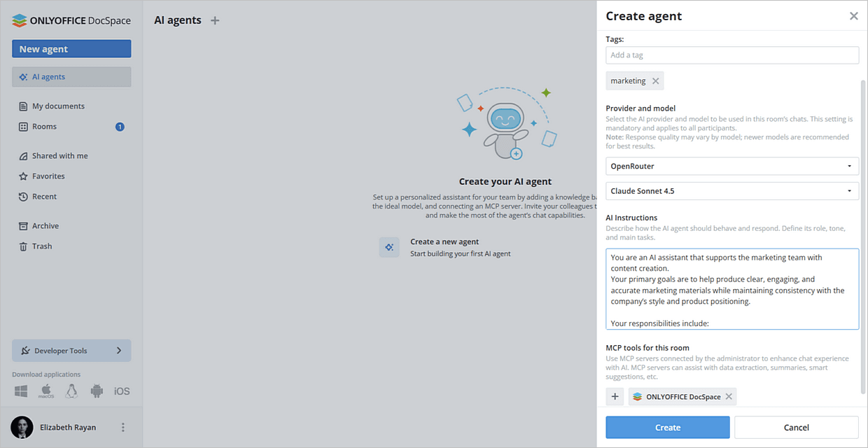The width and height of the screenshot is (868, 448).
Task: Download the Windows application
Action: [x=20, y=391]
